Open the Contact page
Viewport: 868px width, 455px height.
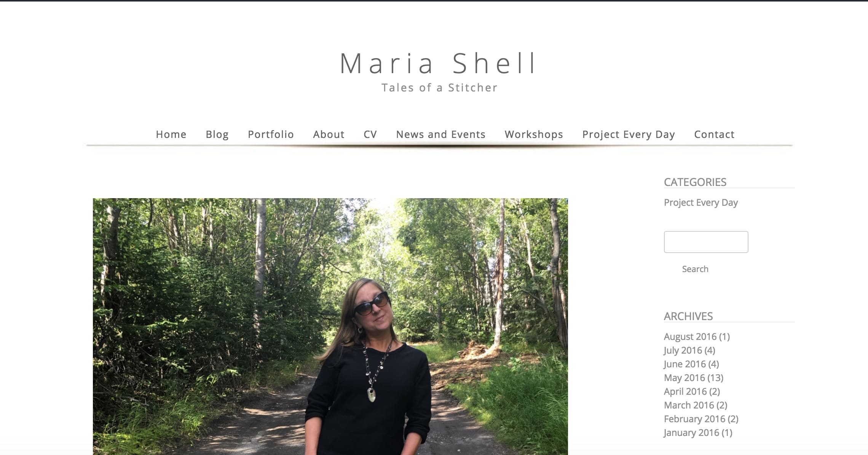pos(714,134)
